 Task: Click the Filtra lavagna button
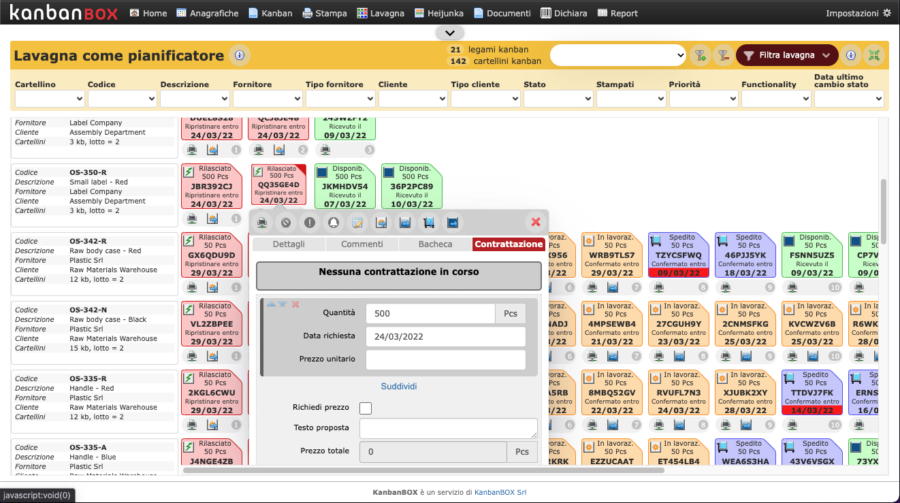point(786,56)
